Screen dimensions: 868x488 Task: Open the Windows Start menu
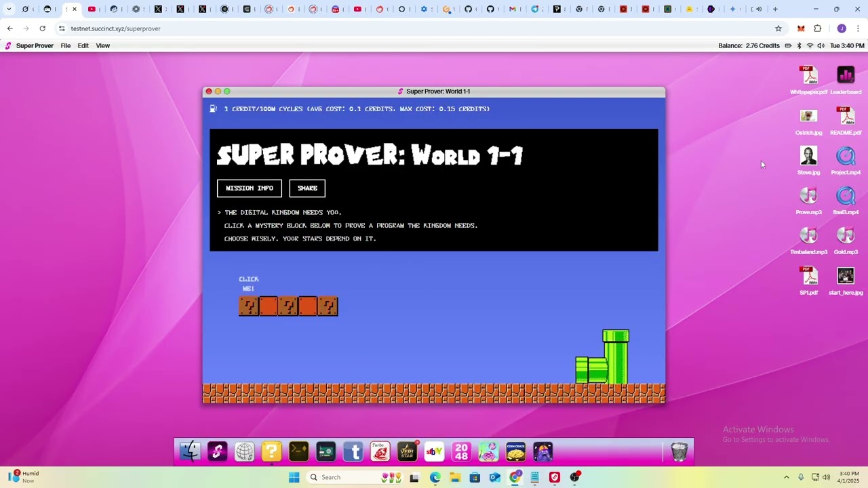294,477
